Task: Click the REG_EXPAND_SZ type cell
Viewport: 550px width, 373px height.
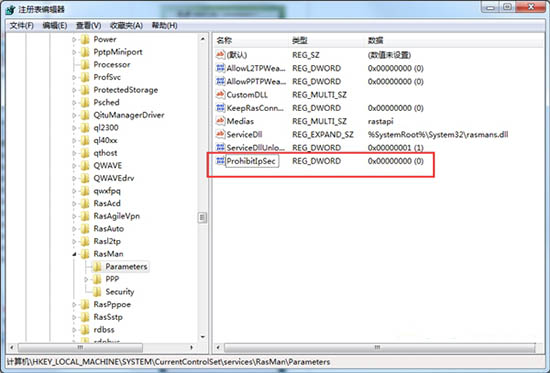Action: coord(323,134)
